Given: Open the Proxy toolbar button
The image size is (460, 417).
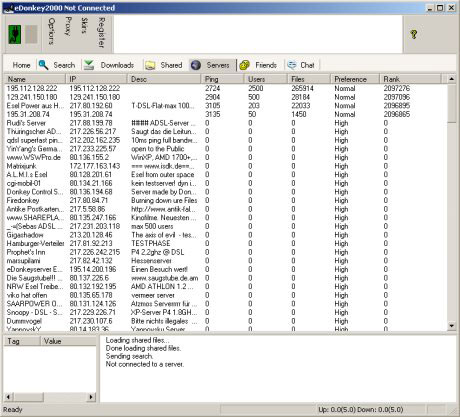Looking at the screenshot, I should tap(68, 27).
